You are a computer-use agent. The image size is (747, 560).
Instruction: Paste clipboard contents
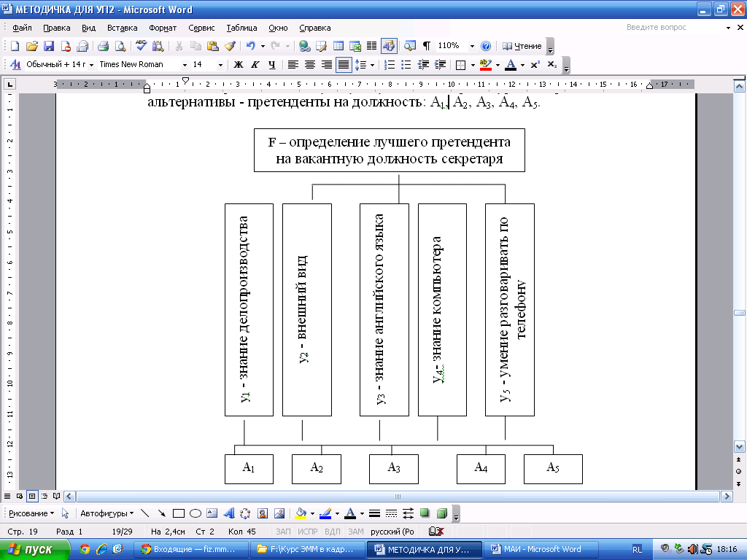pos(212,46)
